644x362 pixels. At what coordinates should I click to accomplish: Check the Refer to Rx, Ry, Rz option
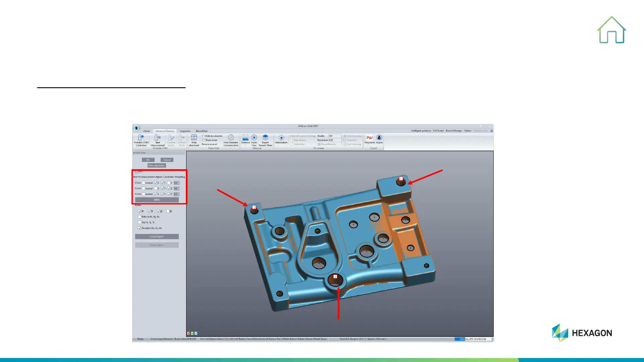click(140, 217)
